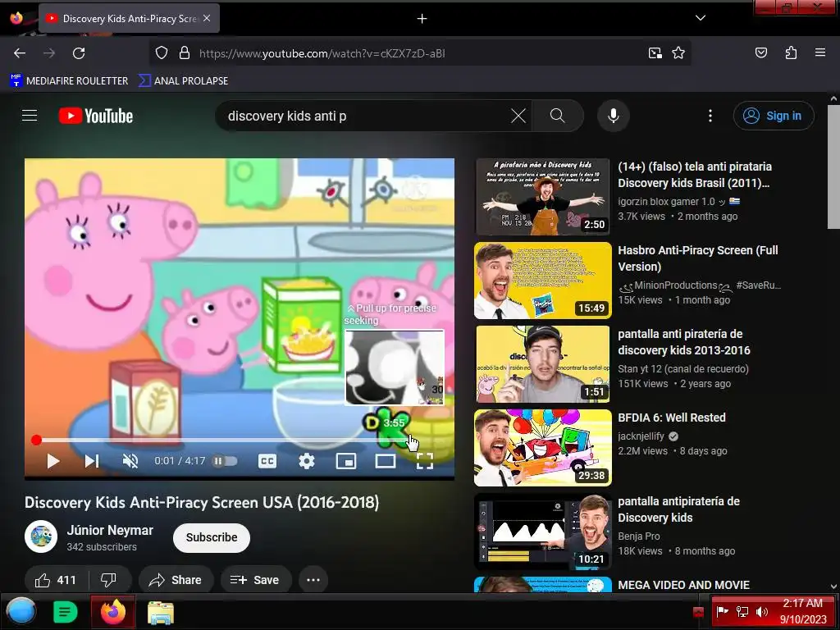Reload the current page
The image size is (840, 630).
(79, 53)
